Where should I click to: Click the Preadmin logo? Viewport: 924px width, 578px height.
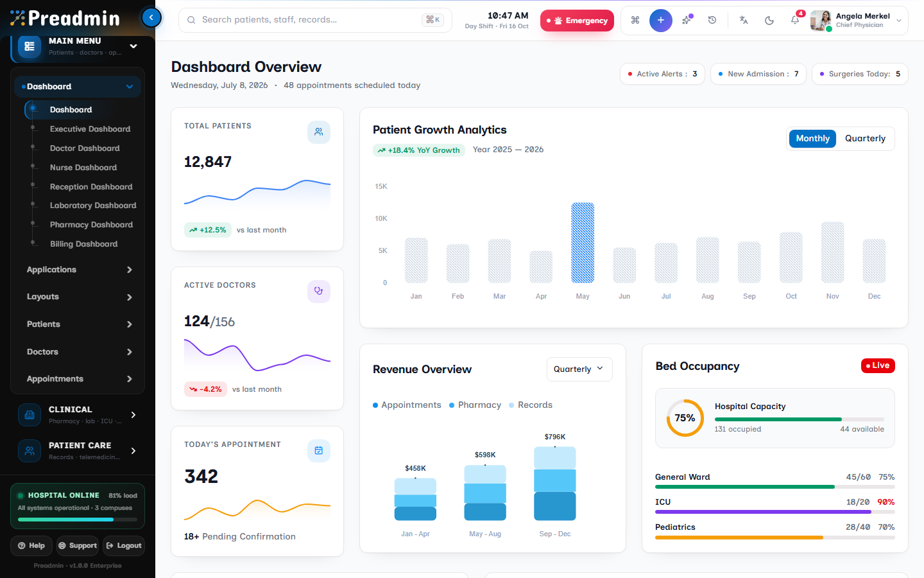tap(65, 18)
